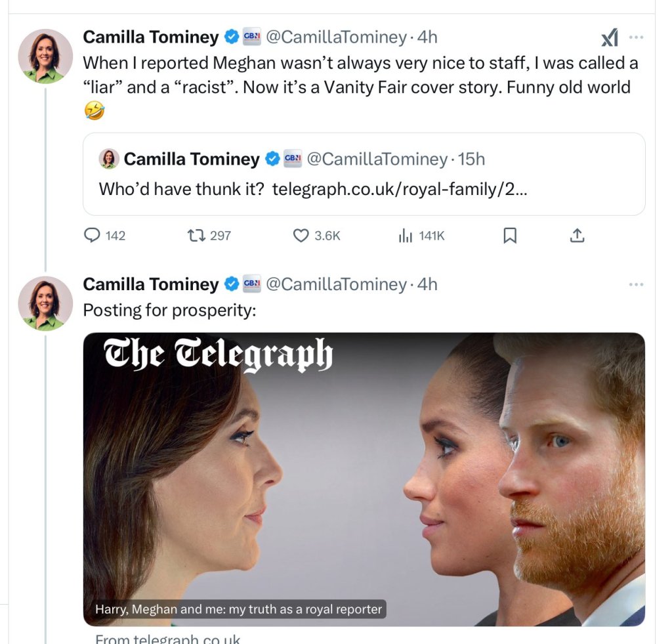Image resolution: width=672 pixels, height=644 pixels.
Task: Click the second tweet's profile avatar
Action: [x=45, y=303]
